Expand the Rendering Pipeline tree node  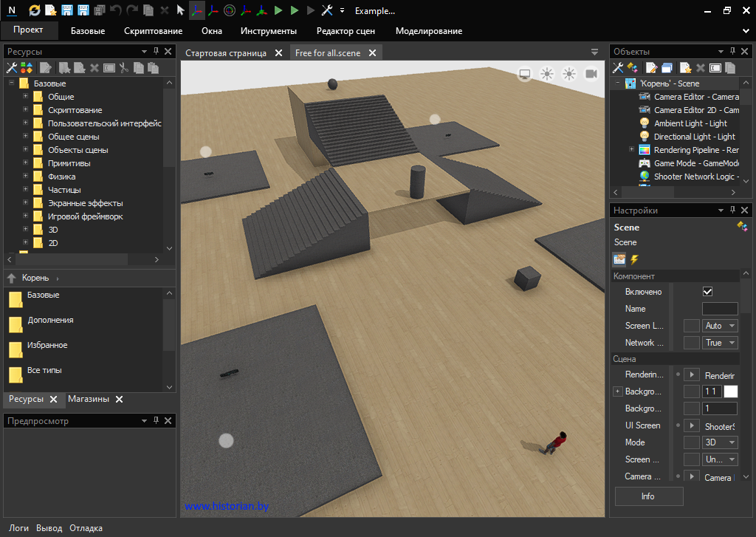(631, 150)
